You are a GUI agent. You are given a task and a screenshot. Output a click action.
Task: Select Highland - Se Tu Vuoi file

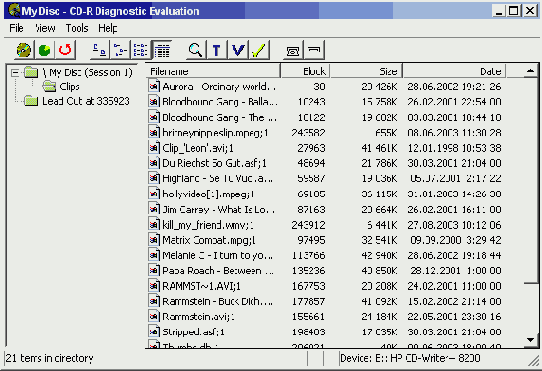[217, 178]
